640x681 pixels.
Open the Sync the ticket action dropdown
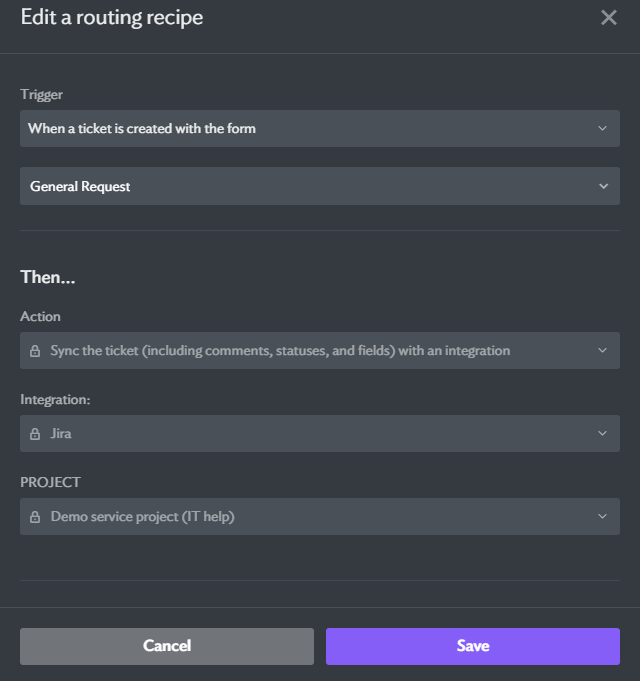(x=320, y=350)
